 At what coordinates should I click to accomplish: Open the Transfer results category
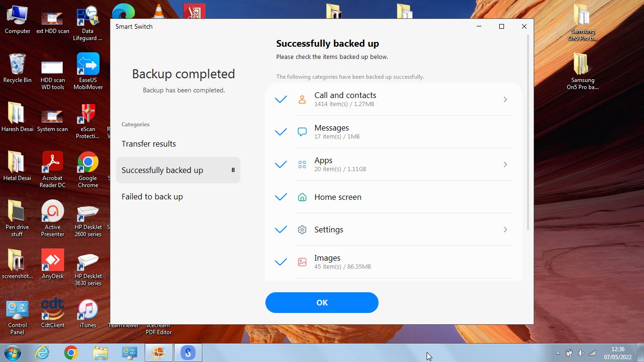(178, 144)
